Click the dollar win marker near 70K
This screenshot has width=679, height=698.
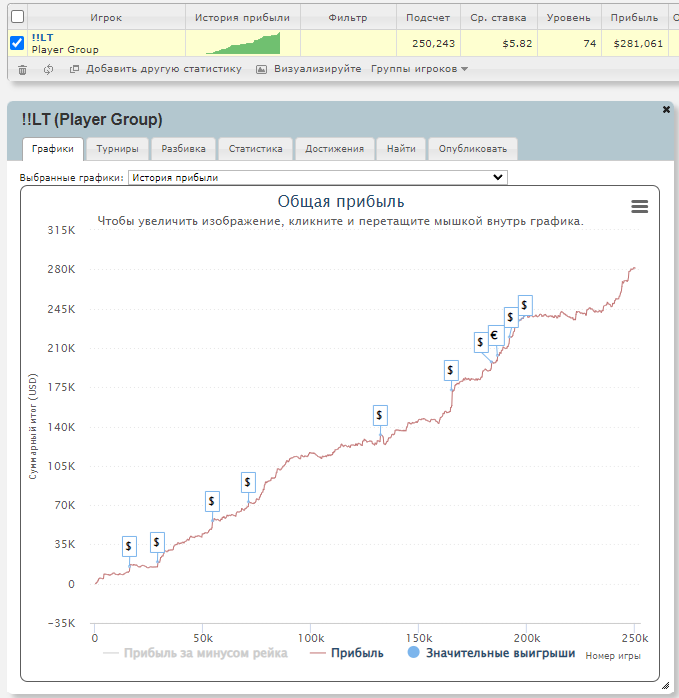click(x=212, y=501)
